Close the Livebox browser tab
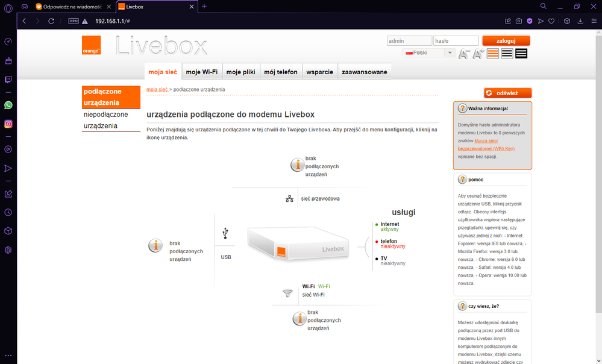602x364 pixels. [192, 7]
